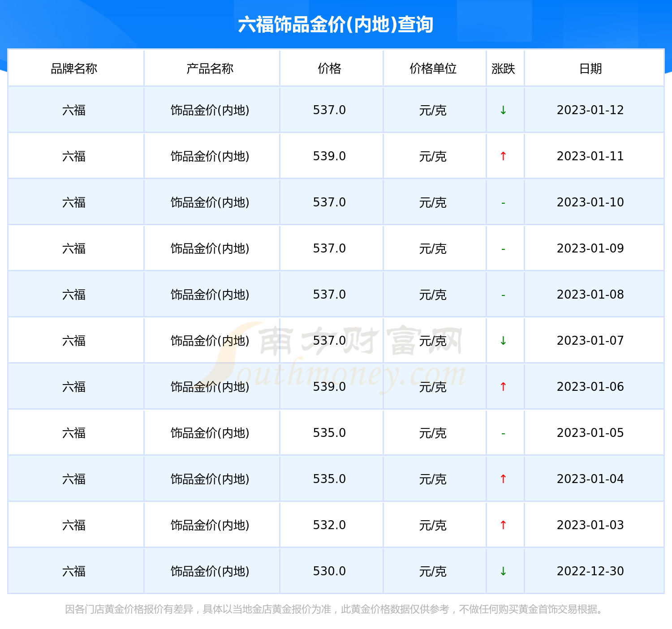Image resolution: width=672 pixels, height=629 pixels.
Task: Click the title 六福饰品金价(内地)查询
Action: tap(336, 25)
